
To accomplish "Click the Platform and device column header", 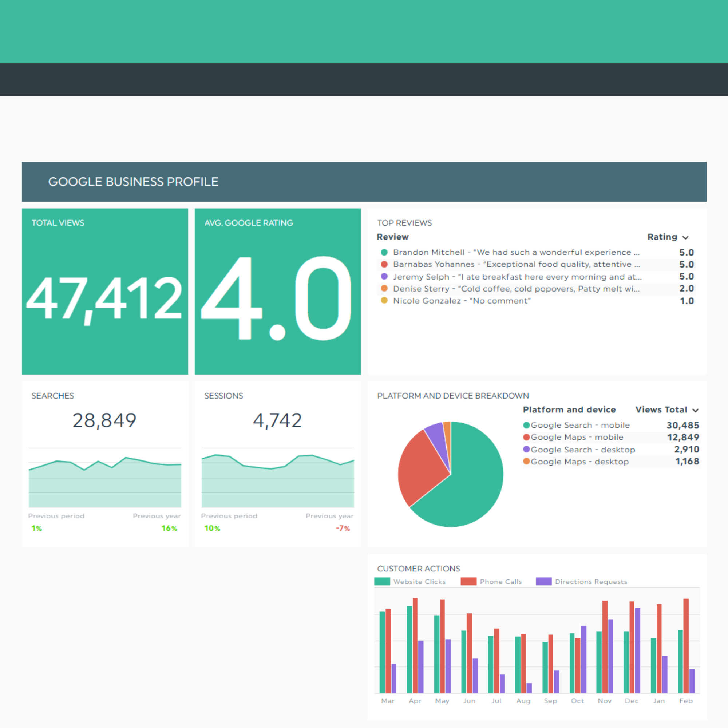I will pyautogui.click(x=569, y=409).
